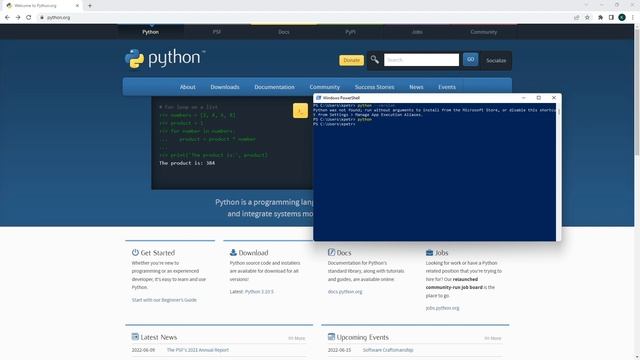
Task: Open the PSF's 2021 Annual Report news
Action: (198, 350)
